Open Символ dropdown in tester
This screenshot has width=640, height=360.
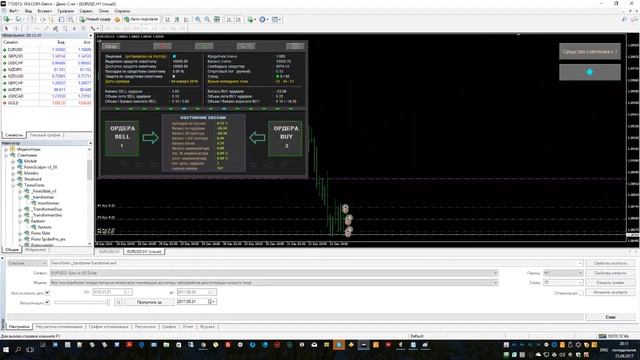pos(274,273)
